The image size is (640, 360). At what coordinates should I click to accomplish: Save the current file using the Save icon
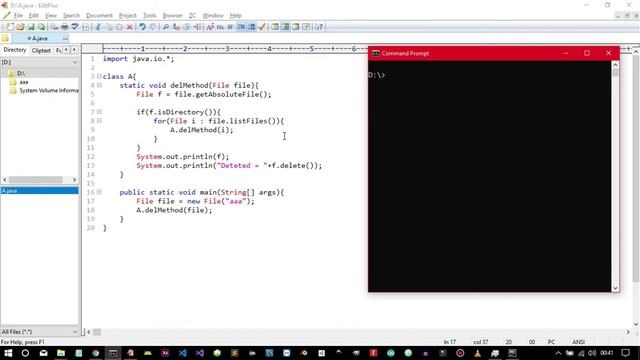click(x=31, y=27)
